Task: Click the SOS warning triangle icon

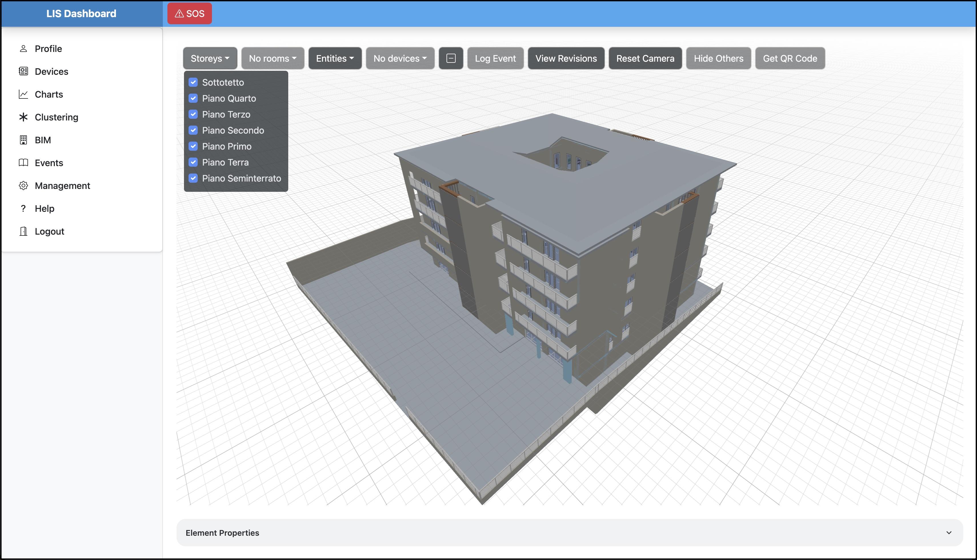Action: pos(179,13)
